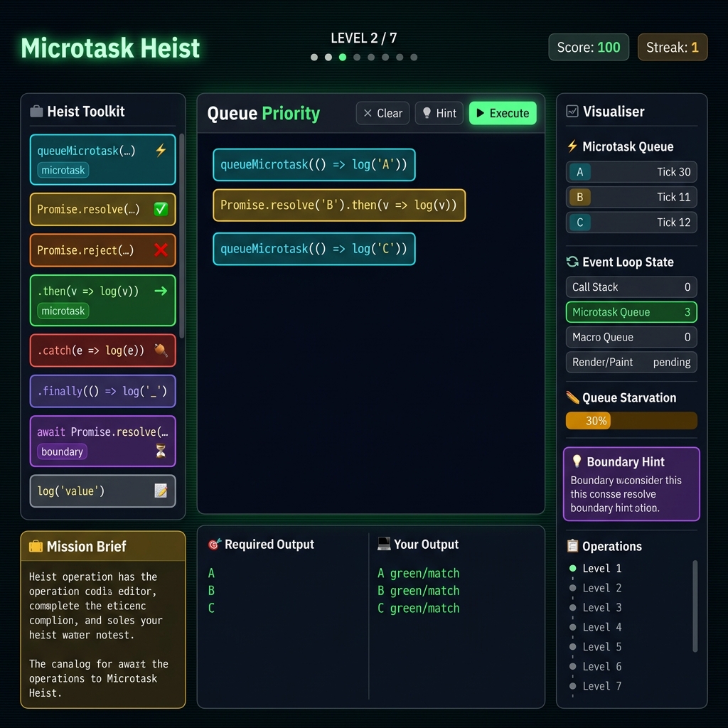
Task: Click the Event Loop State refresh icon
Action: tap(572, 262)
